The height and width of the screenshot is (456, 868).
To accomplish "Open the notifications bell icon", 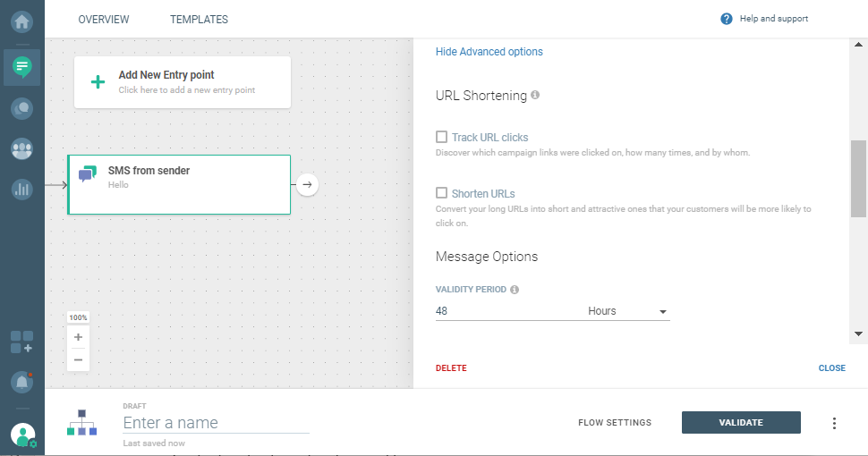I will (21, 382).
